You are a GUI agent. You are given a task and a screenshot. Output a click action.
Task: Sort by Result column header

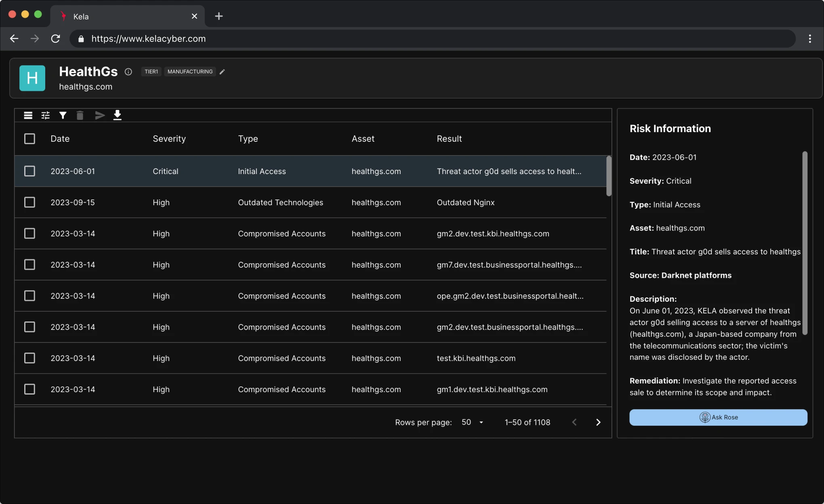(449, 139)
